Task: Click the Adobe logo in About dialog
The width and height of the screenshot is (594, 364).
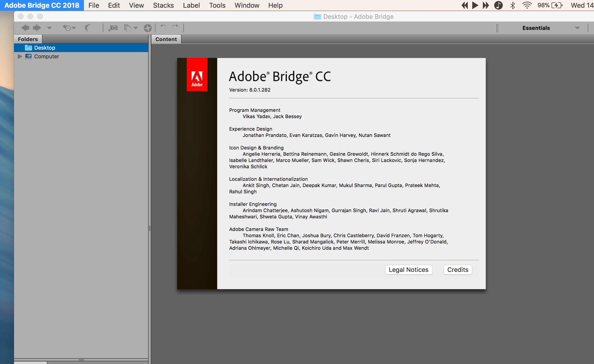Action: [x=197, y=74]
